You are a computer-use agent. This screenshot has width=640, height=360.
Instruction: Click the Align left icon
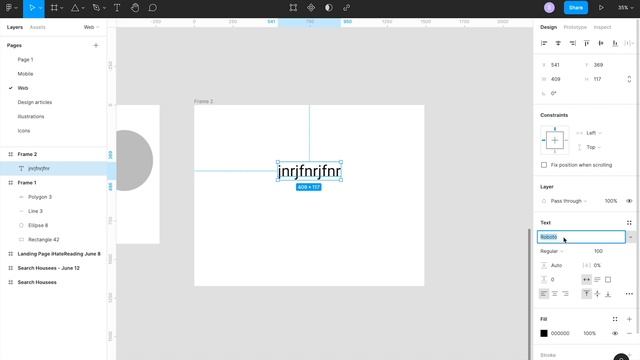(544, 43)
